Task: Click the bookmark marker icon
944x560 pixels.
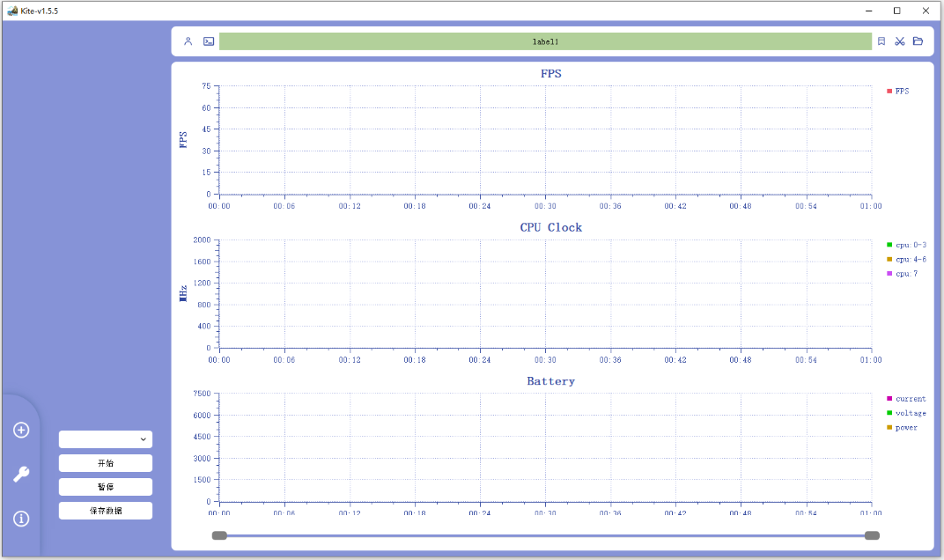Action: [x=881, y=41]
